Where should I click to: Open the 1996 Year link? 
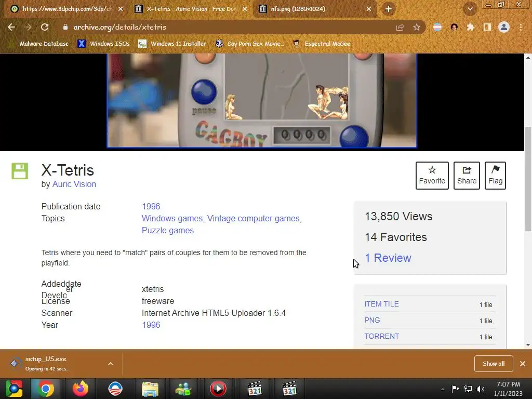(151, 325)
